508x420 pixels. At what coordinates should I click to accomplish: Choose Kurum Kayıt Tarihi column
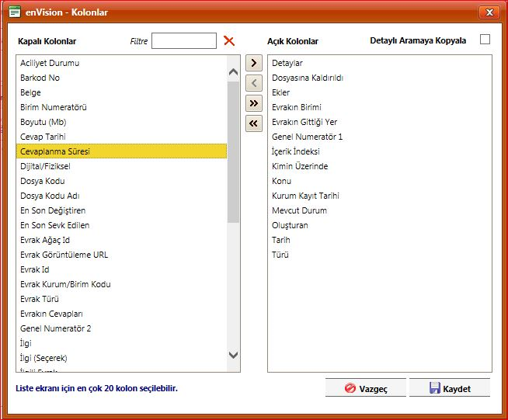pyautogui.click(x=380, y=196)
